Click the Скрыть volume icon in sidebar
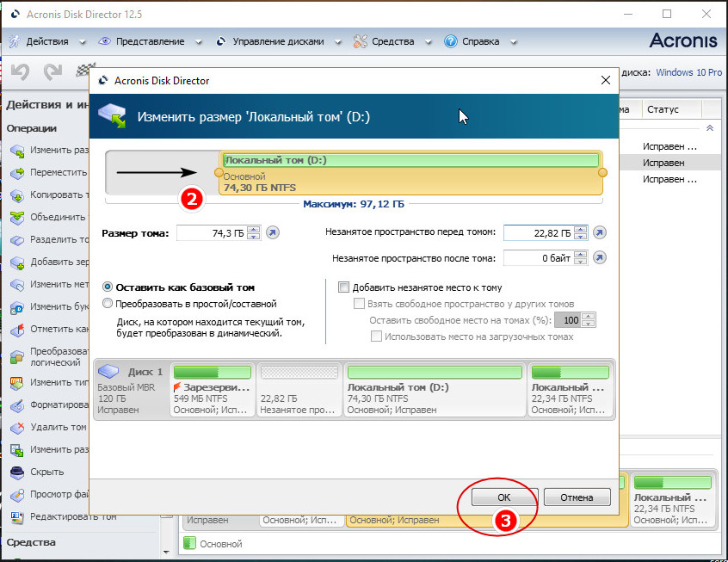The image size is (728, 562). 16,472
